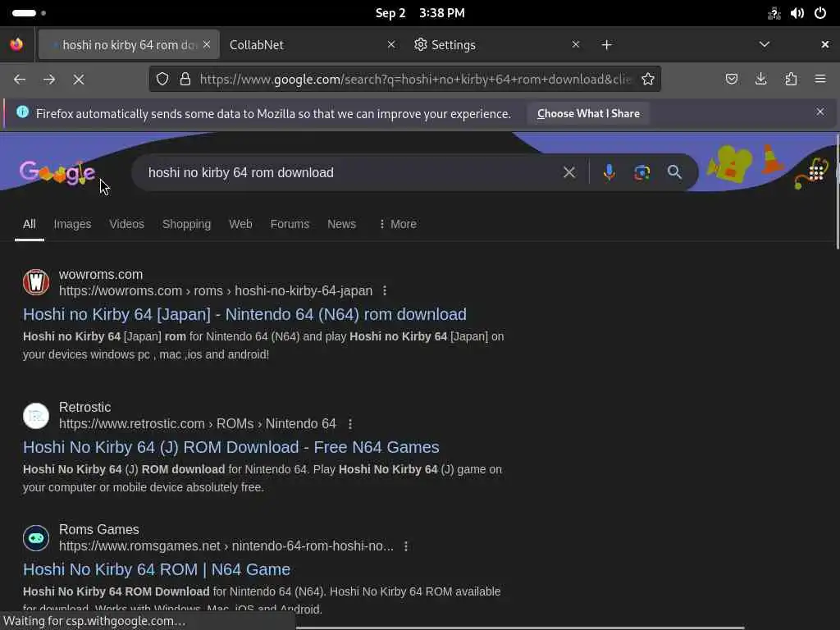Open the clock and calendar menu
This screenshot has width=840, height=630.
(420, 13)
